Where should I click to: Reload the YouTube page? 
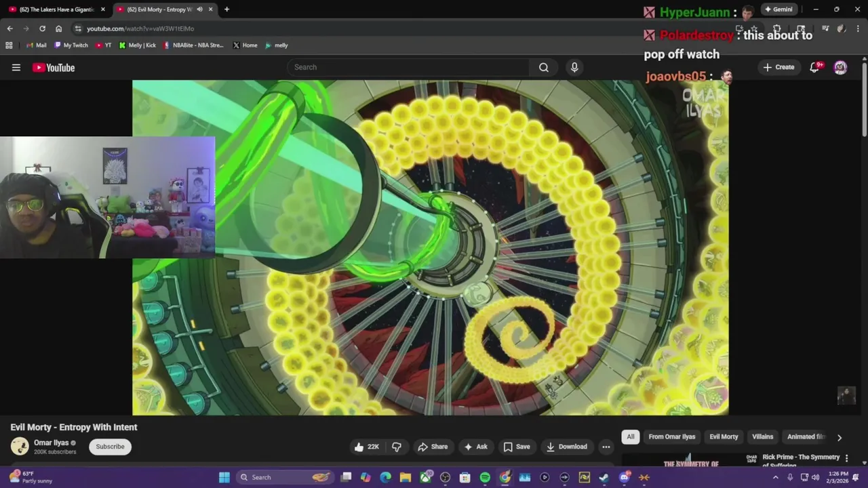pyautogui.click(x=42, y=28)
